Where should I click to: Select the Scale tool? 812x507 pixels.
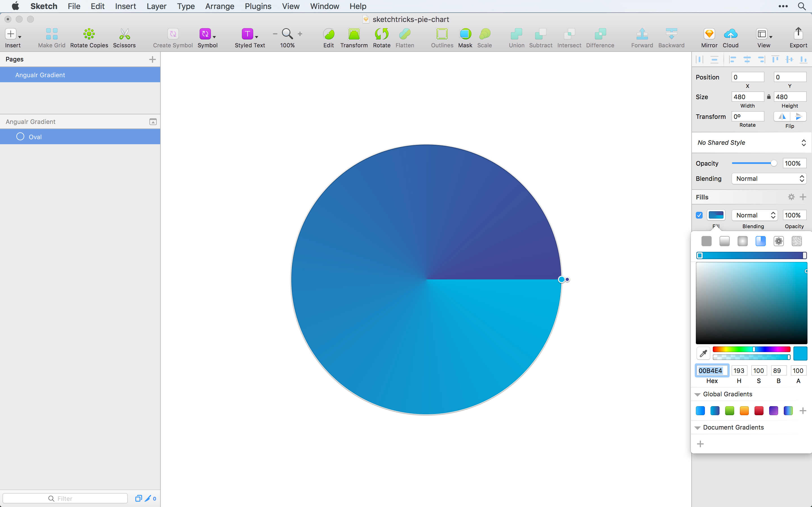pyautogui.click(x=485, y=37)
